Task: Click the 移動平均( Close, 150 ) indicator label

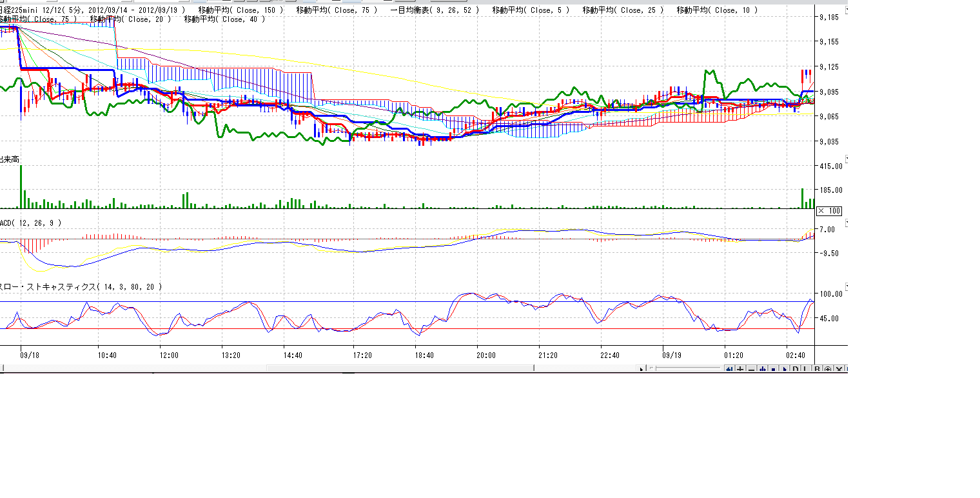Action: (x=240, y=10)
